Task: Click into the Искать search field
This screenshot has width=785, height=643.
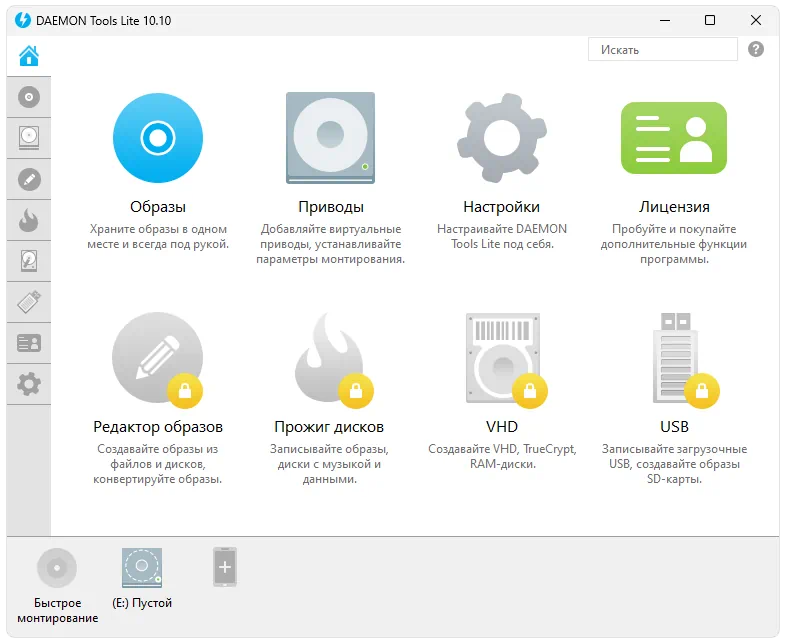Action: coord(663,50)
